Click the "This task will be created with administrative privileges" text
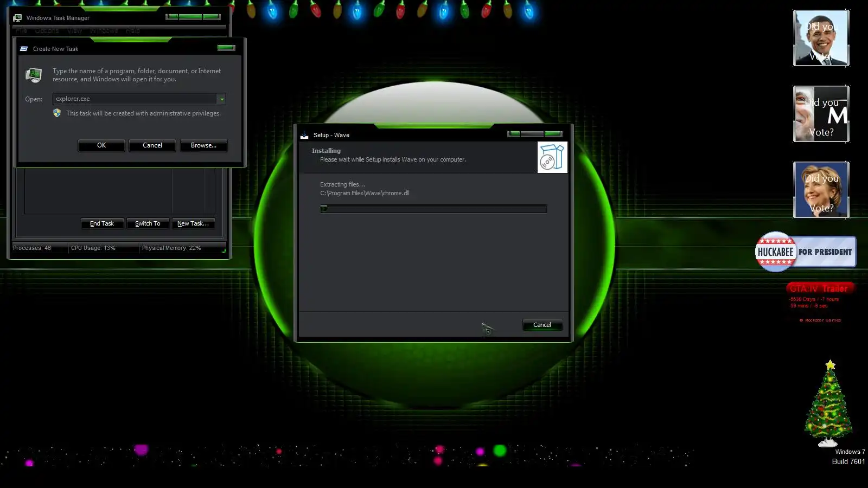Screen dimensions: 868x488 [x=143, y=113]
